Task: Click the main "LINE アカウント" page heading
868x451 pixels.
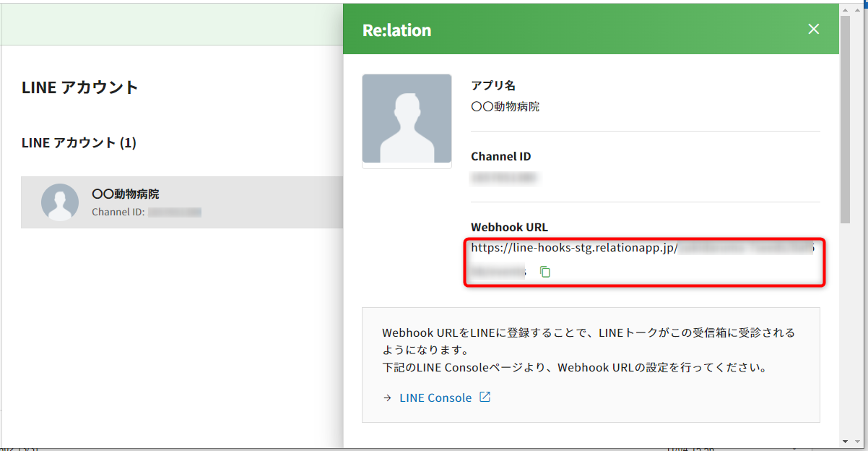Action: pos(79,87)
